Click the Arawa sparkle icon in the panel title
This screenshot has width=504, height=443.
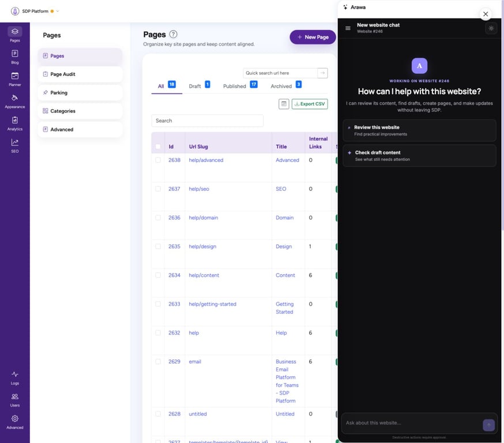click(x=345, y=7)
